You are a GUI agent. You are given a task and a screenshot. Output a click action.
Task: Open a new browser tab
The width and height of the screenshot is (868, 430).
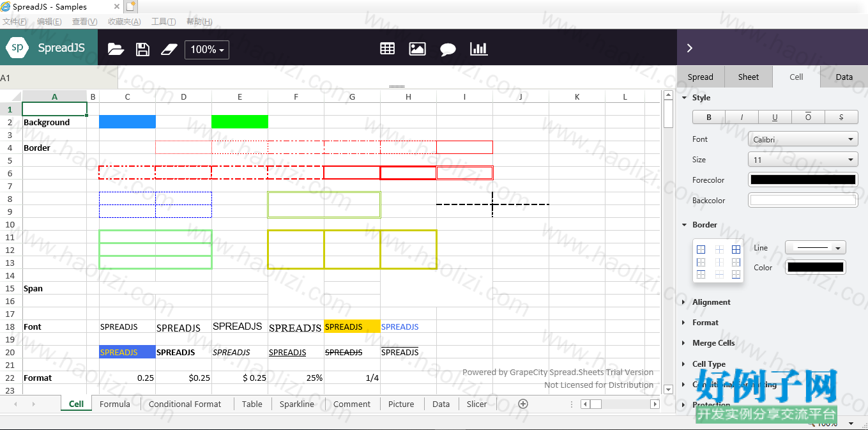click(x=131, y=6)
